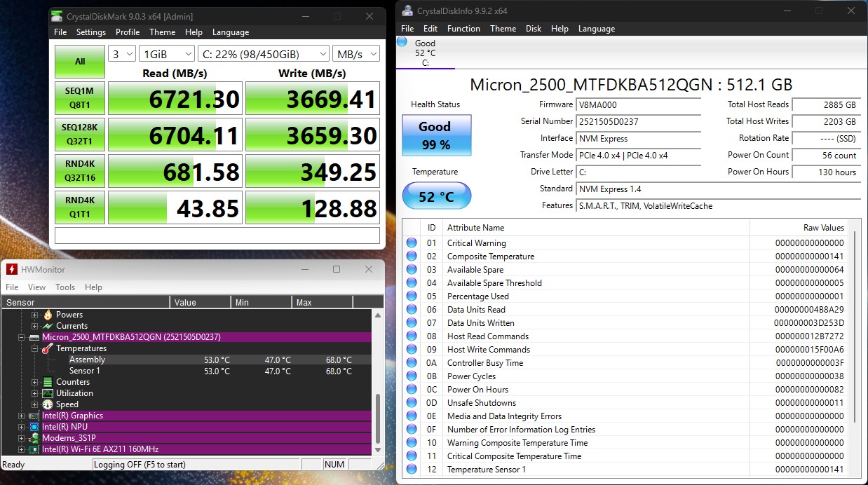Open the Profile menu in CrystalDiskMark
The image size is (868, 485).
(128, 32)
